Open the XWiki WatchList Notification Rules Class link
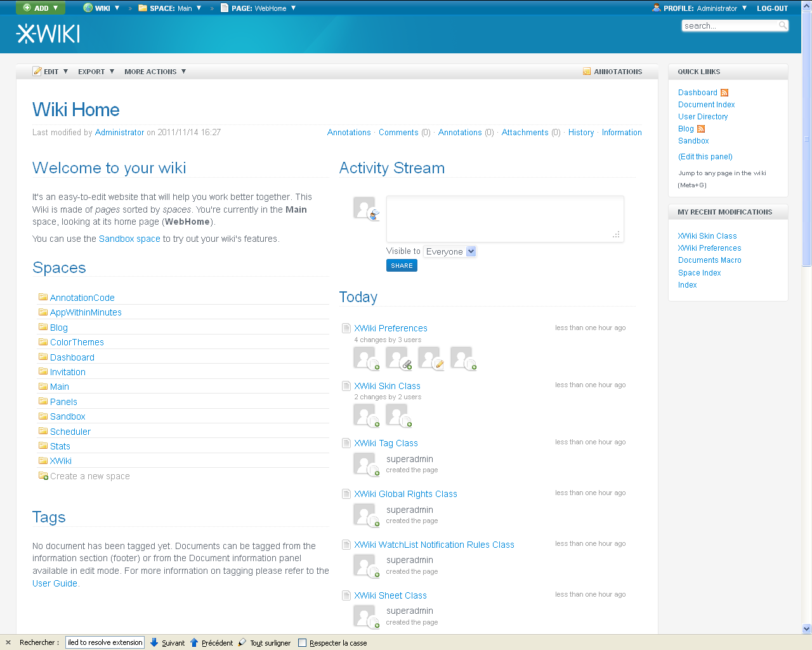Image resolution: width=812 pixels, height=650 pixels. pyautogui.click(x=434, y=545)
